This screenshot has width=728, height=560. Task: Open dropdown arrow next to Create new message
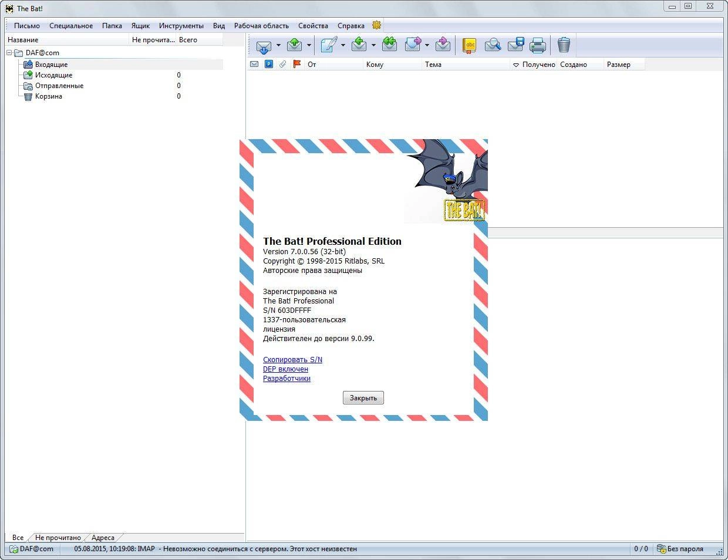click(343, 45)
